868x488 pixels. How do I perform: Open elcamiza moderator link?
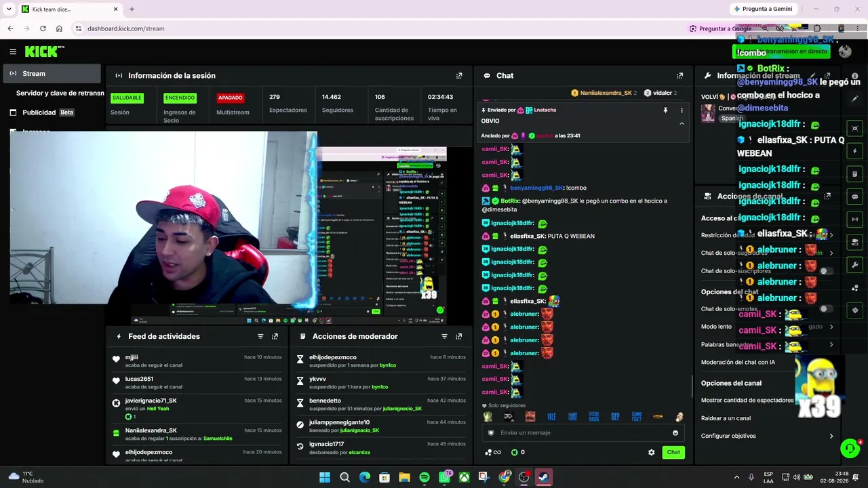pyautogui.click(x=359, y=452)
